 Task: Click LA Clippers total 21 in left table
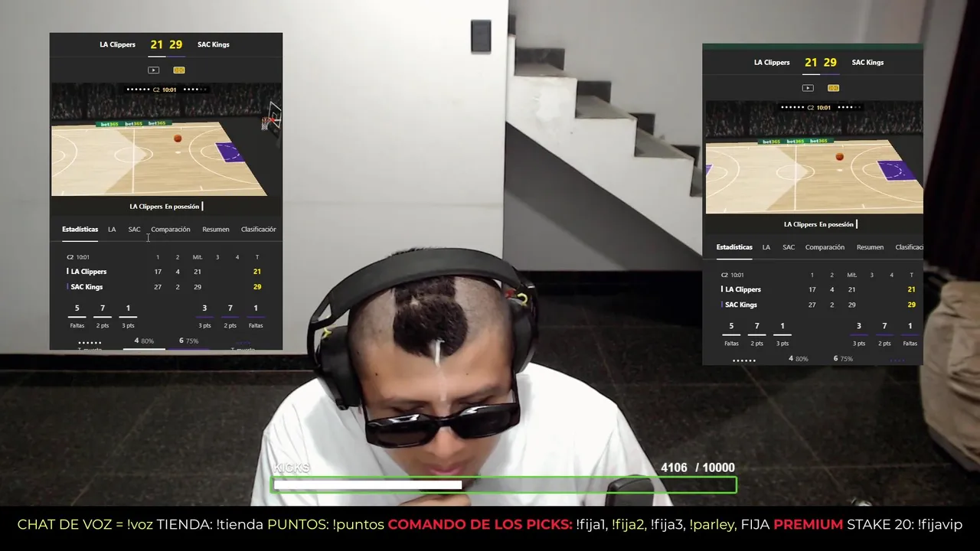(x=257, y=272)
